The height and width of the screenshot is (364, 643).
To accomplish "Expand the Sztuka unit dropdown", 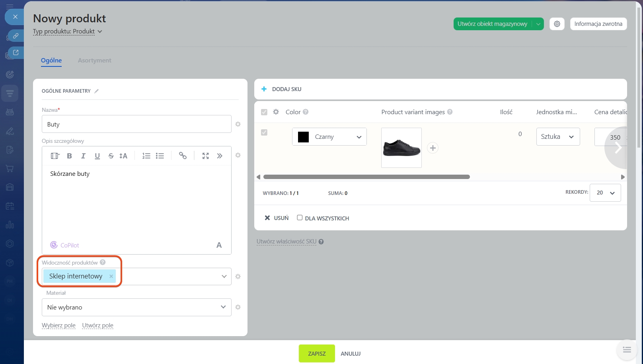I will pyautogui.click(x=557, y=137).
